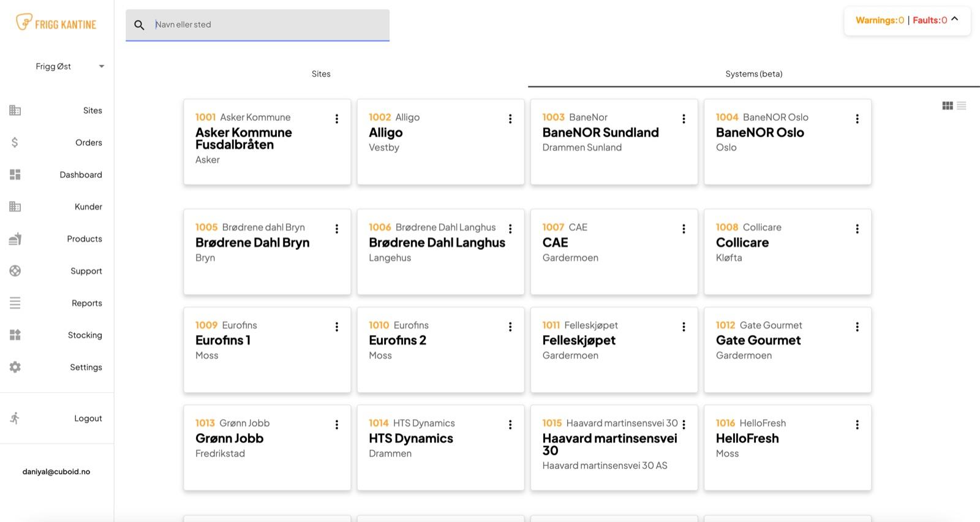
Task: Open three-dot menu on Eurofins 1 card
Action: tap(337, 327)
